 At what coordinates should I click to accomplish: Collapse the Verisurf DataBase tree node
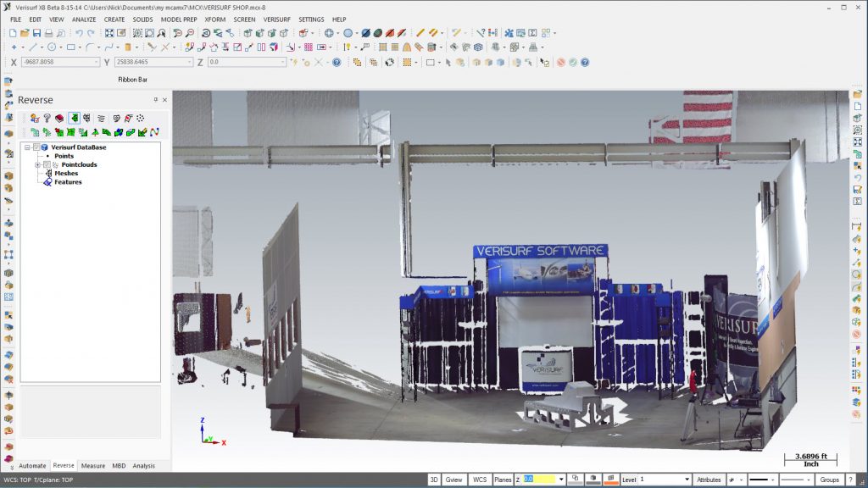click(27, 147)
